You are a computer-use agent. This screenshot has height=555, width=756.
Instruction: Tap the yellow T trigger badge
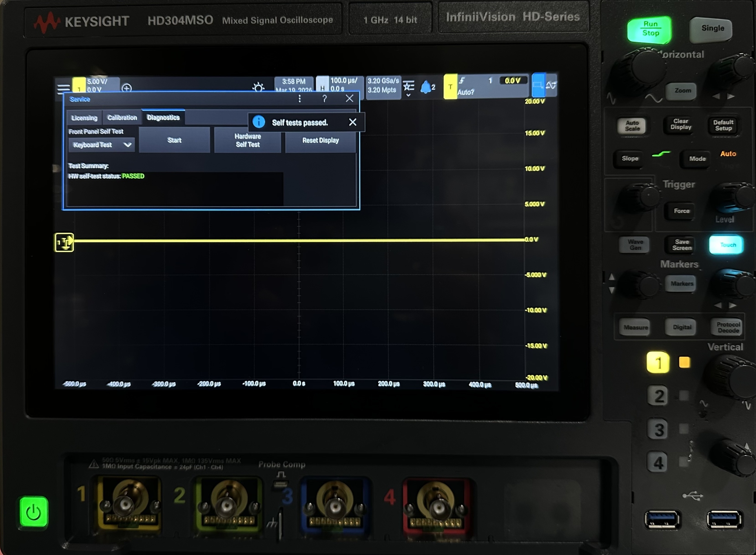pos(450,87)
